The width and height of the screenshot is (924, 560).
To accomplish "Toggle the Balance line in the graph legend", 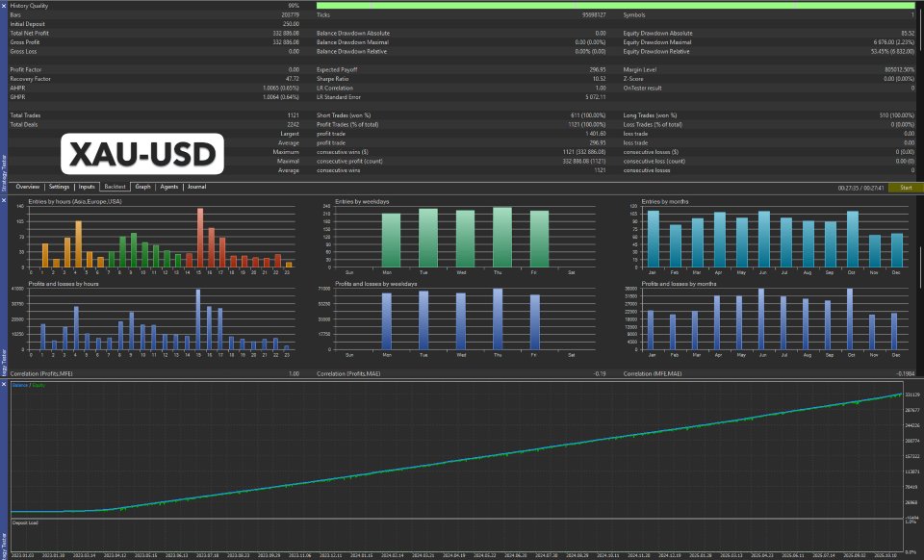I will tap(21, 383).
